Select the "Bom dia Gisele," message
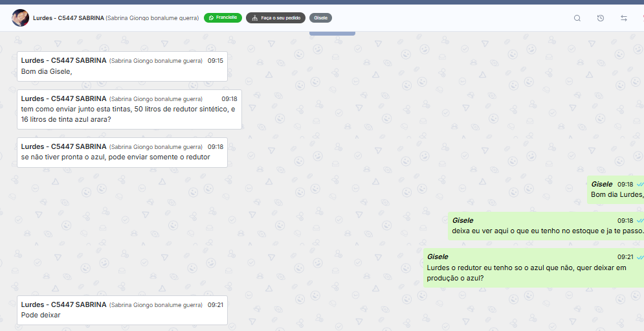 tap(122, 66)
